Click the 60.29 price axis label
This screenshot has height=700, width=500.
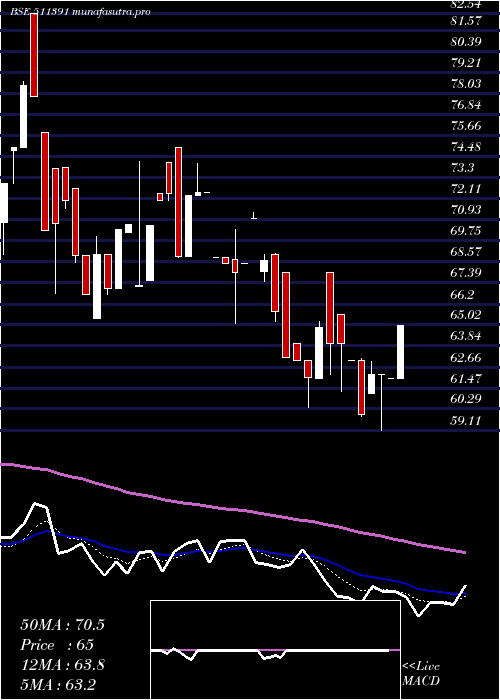pyautogui.click(x=467, y=399)
